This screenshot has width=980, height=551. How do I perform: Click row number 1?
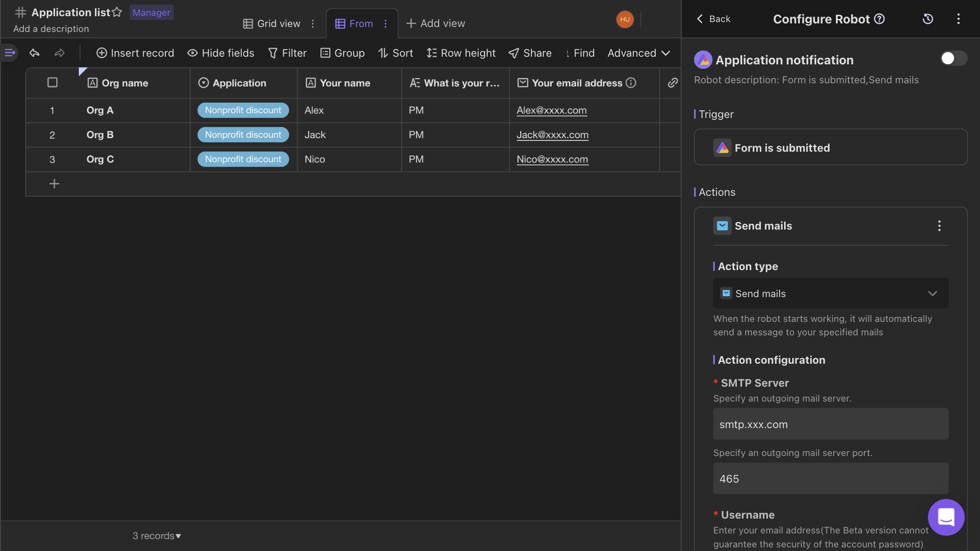52,110
